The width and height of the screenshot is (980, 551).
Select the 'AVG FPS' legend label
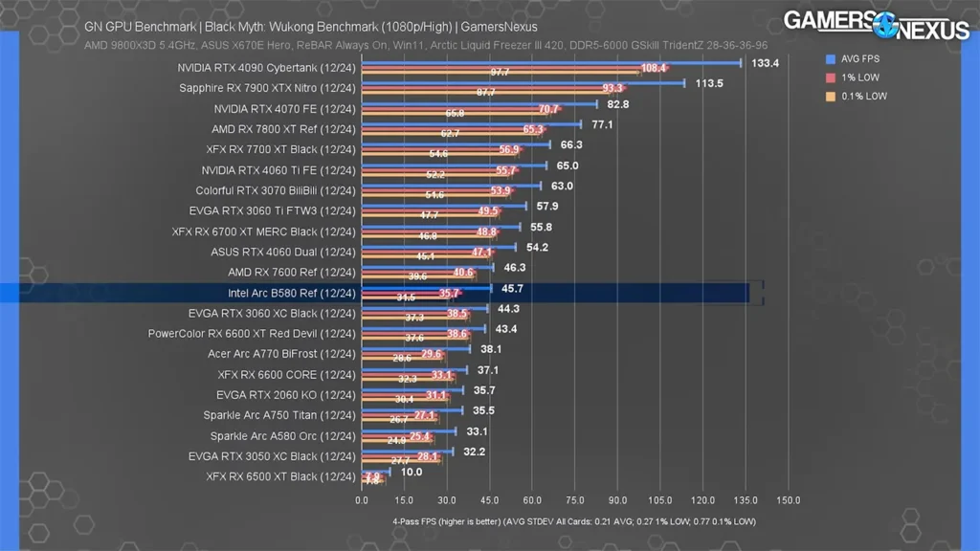pyautogui.click(x=860, y=58)
